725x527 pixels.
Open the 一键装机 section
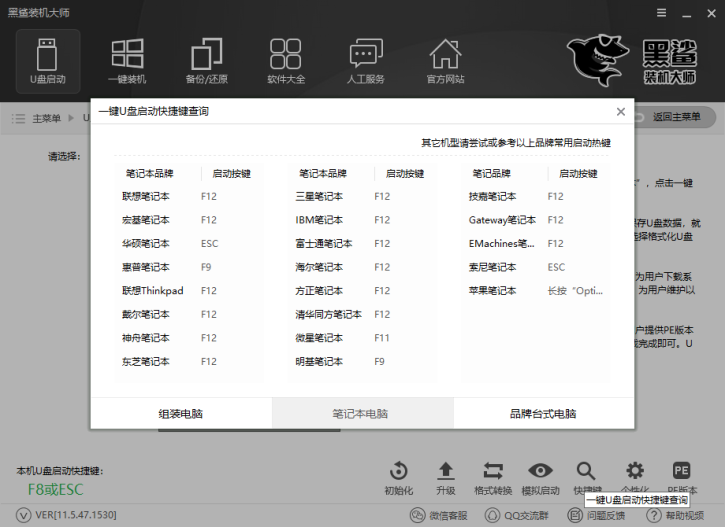coord(127,60)
